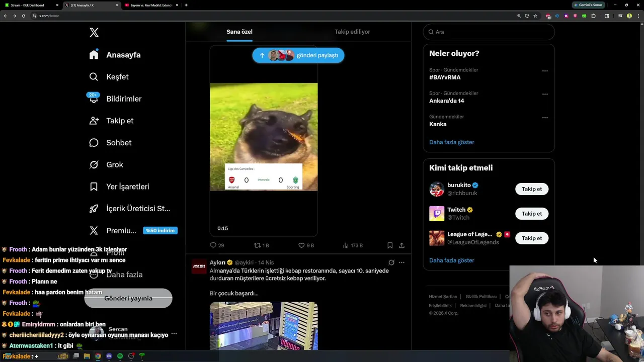Open Yer İşaretleri bookmarks
Screen dimensions: 644x362
click(119, 187)
